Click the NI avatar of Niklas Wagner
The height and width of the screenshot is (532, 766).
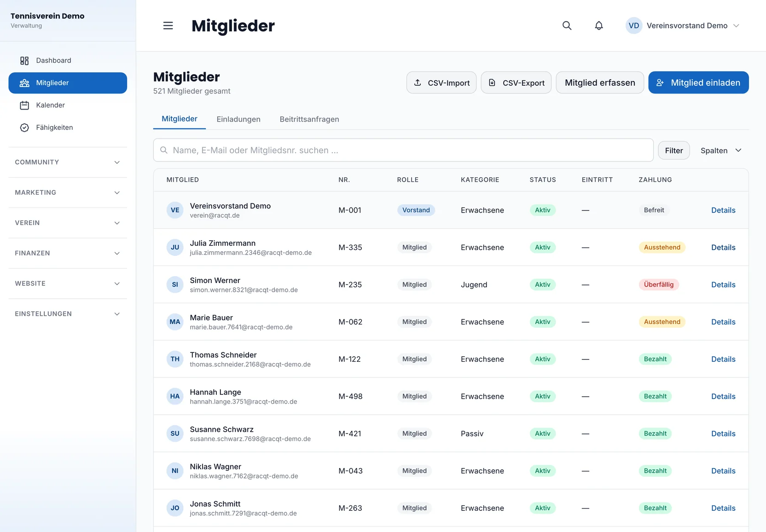175,471
